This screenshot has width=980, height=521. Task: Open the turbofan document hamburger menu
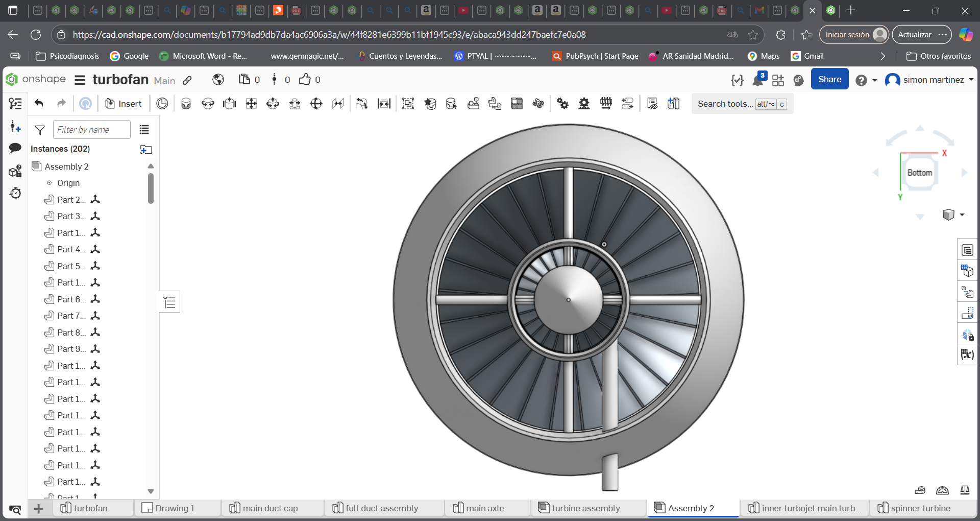click(x=80, y=80)
